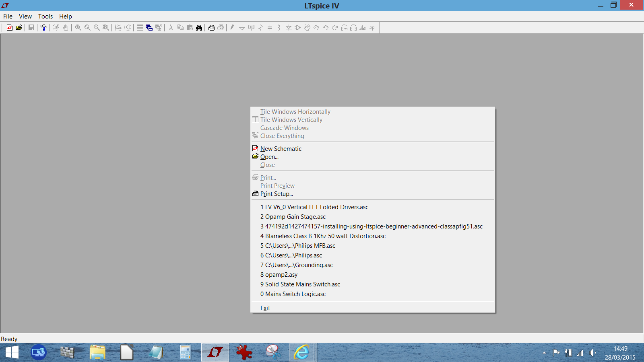Open recent file Grounding.asc
The height and width of the screenshot is (362, 644).
tap(373, 265)
